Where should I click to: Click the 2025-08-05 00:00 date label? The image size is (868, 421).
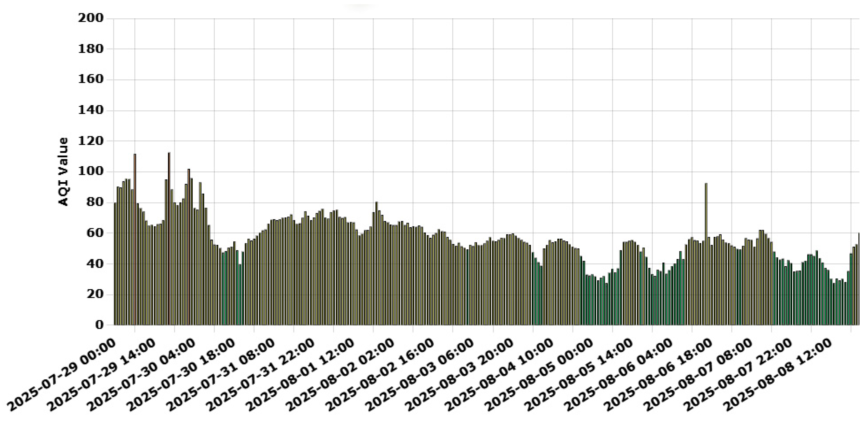pyautogui.click(x=539, y=375)
